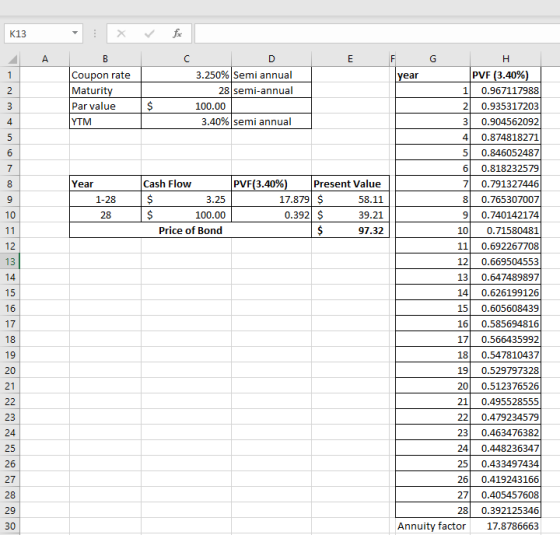
Task: Click the 'Annuity factor' label cell
Action: [433, 526]
